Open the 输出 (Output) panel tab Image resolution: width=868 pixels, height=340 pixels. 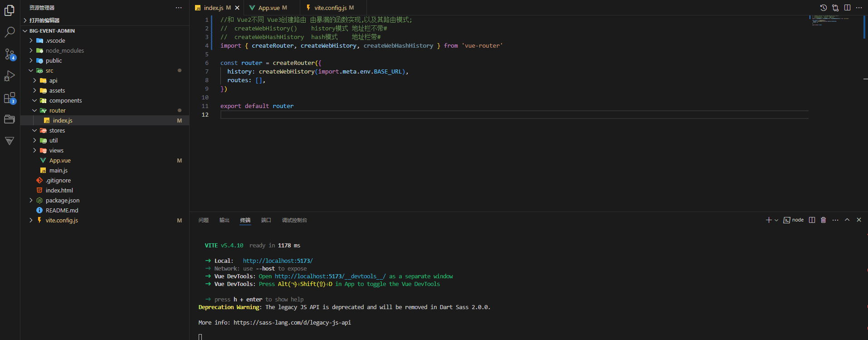pos(224,220)
